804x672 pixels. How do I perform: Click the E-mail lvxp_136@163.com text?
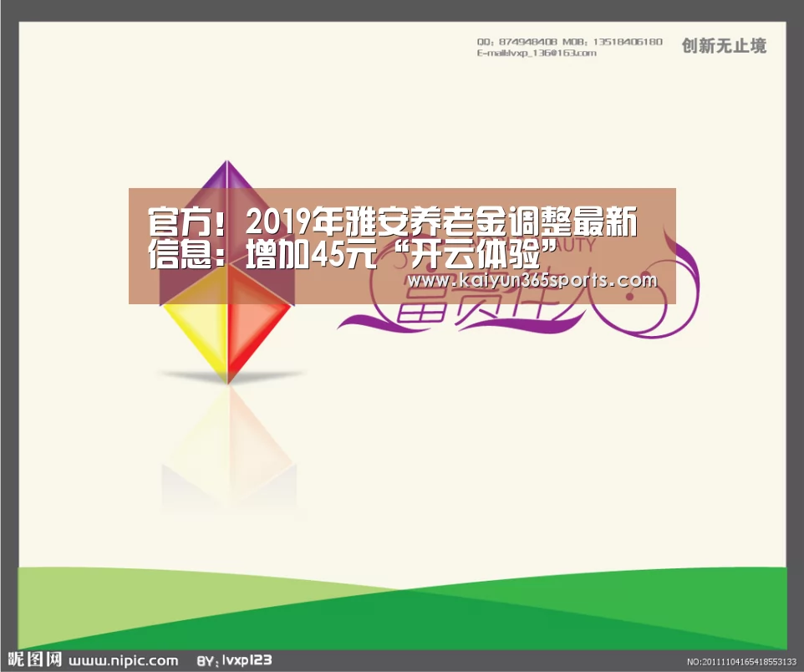pos(537,53)
